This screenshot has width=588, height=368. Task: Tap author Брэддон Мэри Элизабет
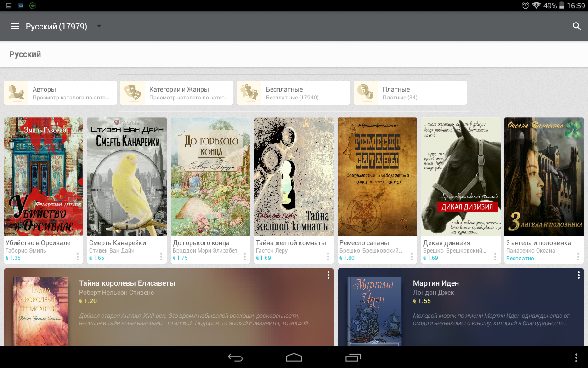point(205,251)
